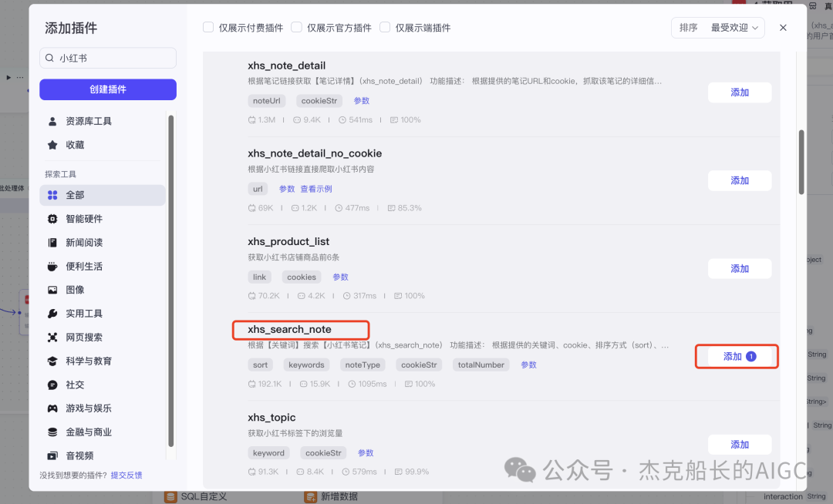Open 新闻阅读 category
The width and height of the screenshot is (833, 504).
pyautogui.click(x=103, y=243)
